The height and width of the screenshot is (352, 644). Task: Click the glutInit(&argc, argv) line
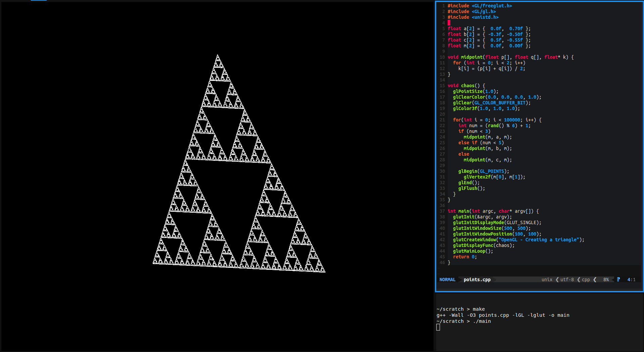482,217
